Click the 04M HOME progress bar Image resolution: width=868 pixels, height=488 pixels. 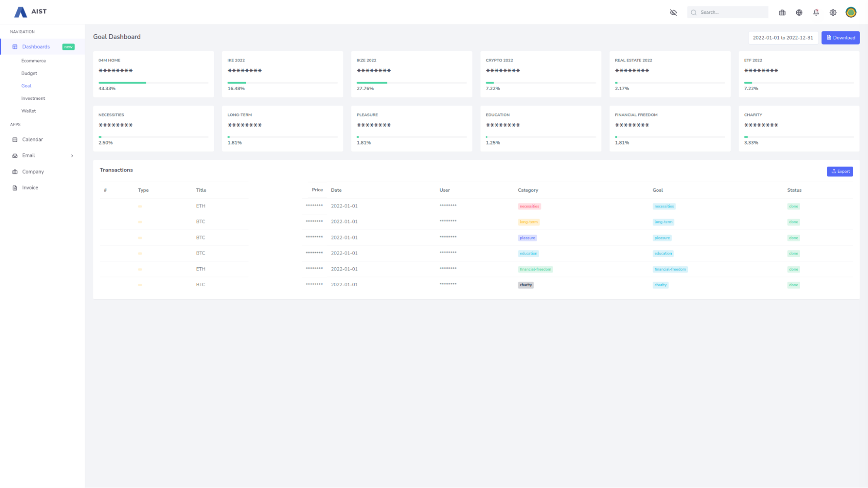[x=153, y=83]
